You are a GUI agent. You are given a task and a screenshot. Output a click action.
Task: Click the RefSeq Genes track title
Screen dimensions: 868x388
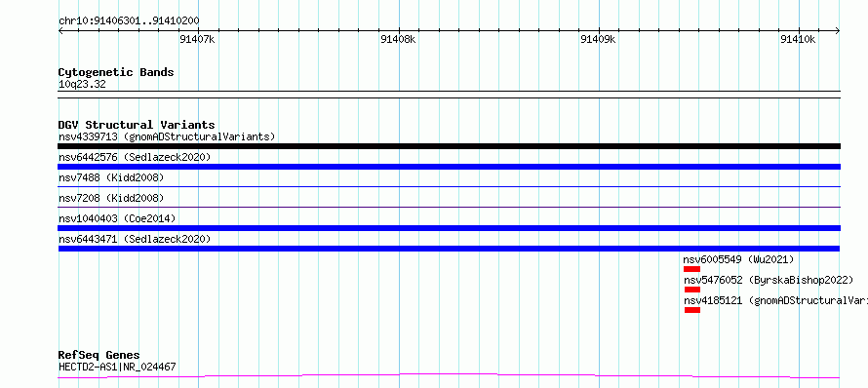click(99, 355)
